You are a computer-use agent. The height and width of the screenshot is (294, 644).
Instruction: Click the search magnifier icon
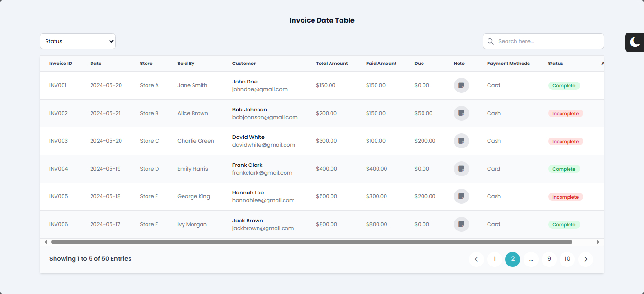pyautogui.click(x=490, y=41)
